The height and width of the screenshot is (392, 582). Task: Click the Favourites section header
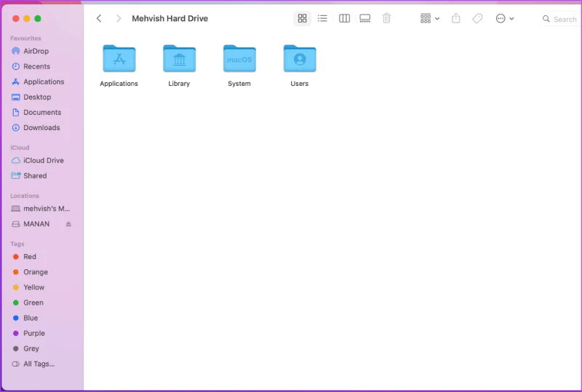(x=25, y=39)
